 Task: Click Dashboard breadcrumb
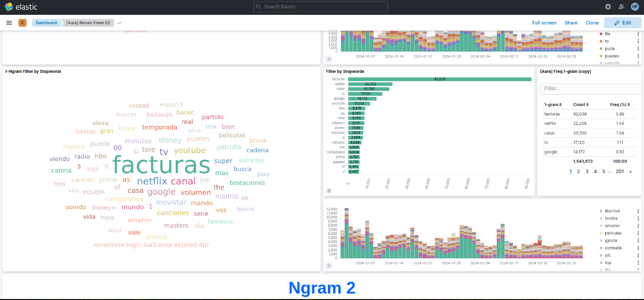46,23
